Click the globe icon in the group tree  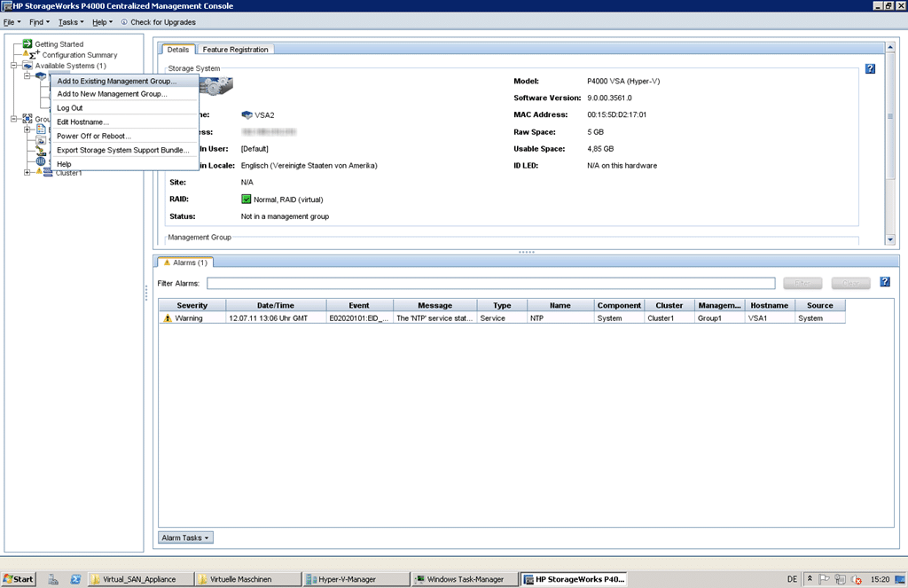click(41, 161)
